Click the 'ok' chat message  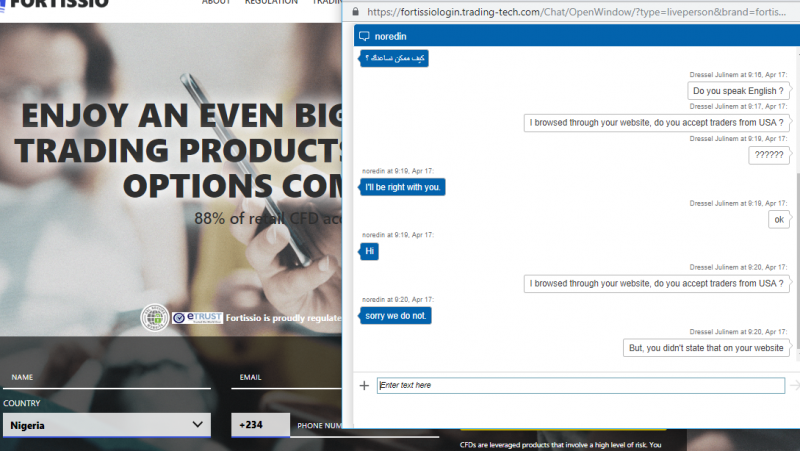[779, 219]
